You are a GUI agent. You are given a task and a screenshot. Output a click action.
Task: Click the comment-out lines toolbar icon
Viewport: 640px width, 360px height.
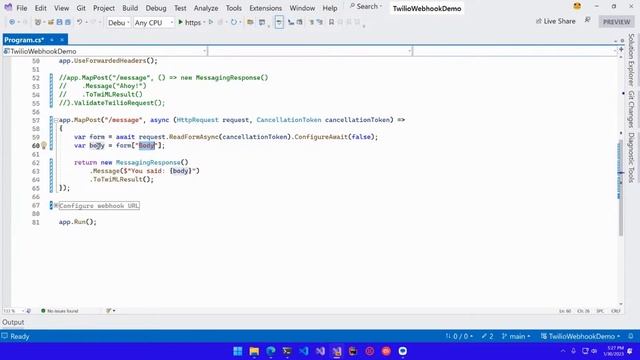coord(312,22)
